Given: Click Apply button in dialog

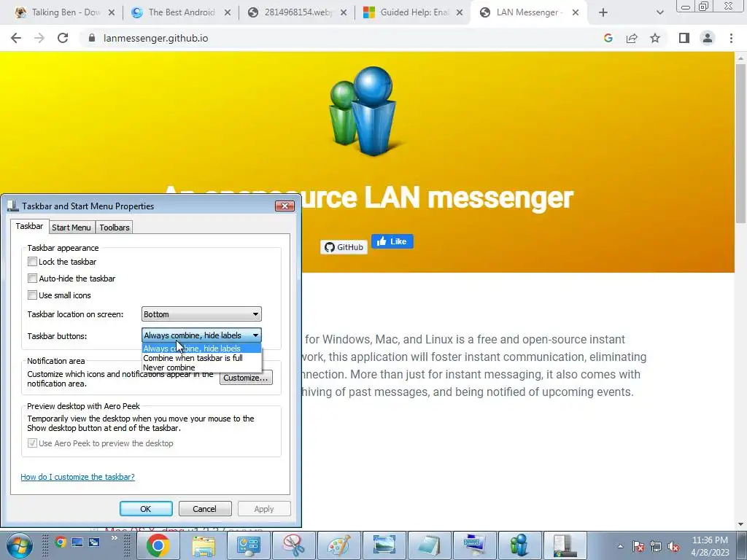Looking at the screenshot, I should pos(264,508).
